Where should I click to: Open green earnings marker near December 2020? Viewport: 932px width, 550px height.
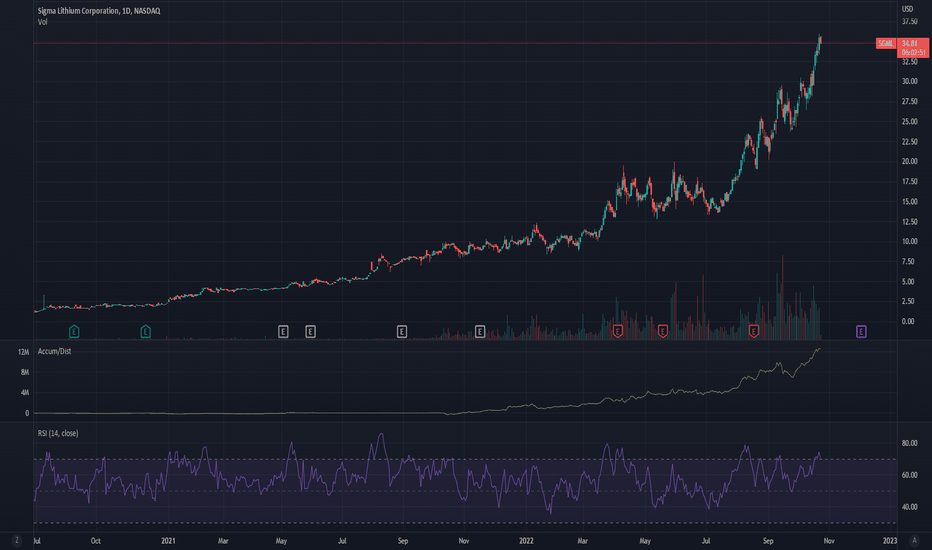(x=145, y=331)
